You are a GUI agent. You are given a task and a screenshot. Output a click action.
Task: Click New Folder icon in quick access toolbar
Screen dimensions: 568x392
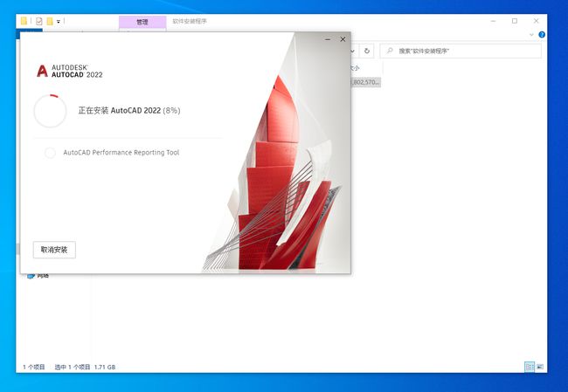click(50, 21)
